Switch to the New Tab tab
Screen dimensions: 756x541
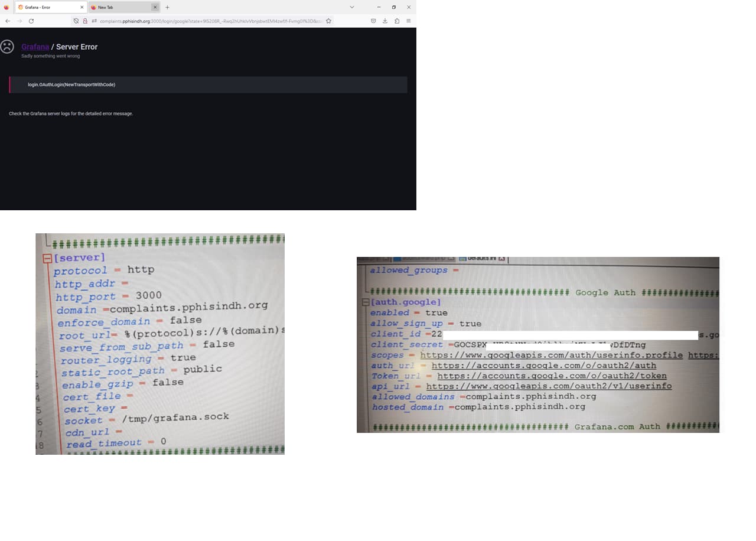[x=124, y=7]
